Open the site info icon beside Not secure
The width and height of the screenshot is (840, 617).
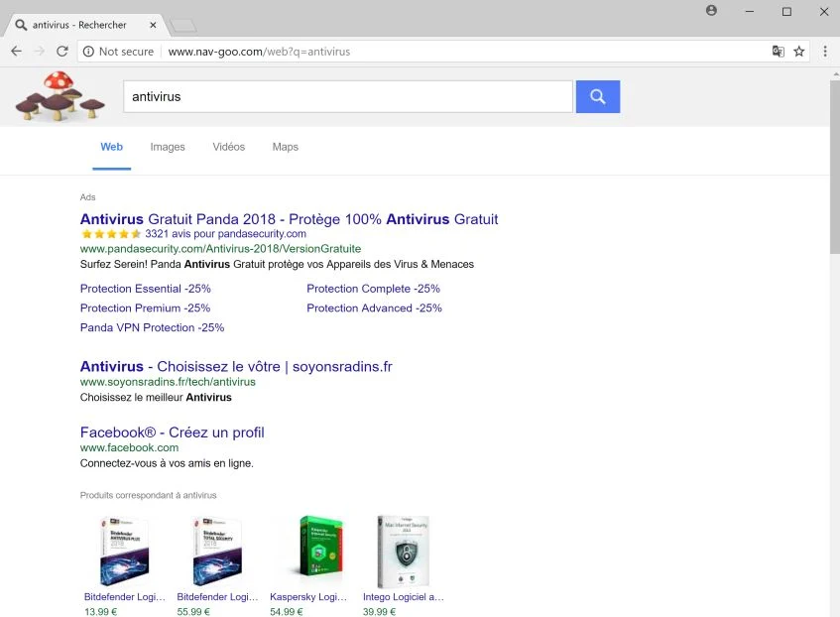click(x=88, y=52)
